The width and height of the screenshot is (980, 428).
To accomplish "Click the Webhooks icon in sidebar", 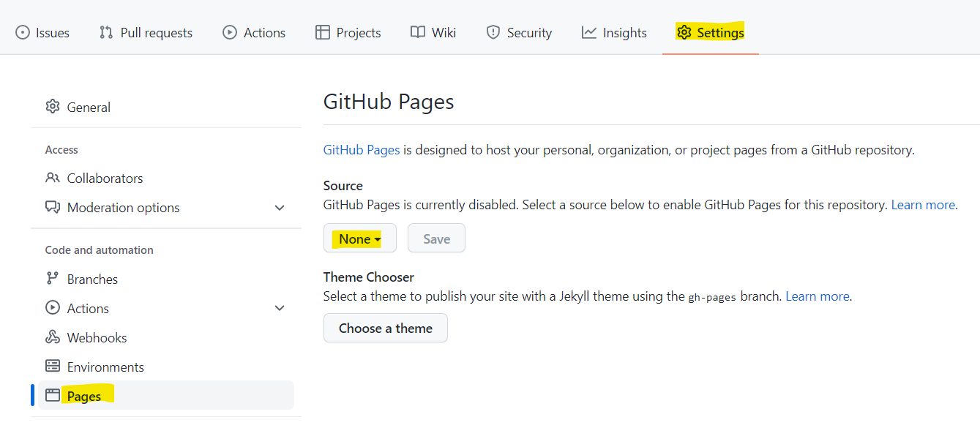I will (52, 337).
